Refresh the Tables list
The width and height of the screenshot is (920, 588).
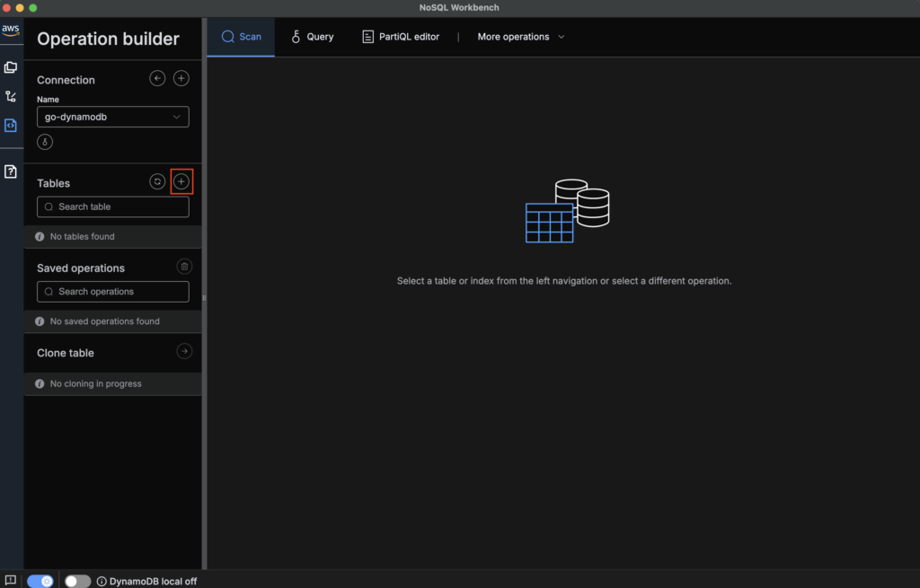click(x=157, y=181)
